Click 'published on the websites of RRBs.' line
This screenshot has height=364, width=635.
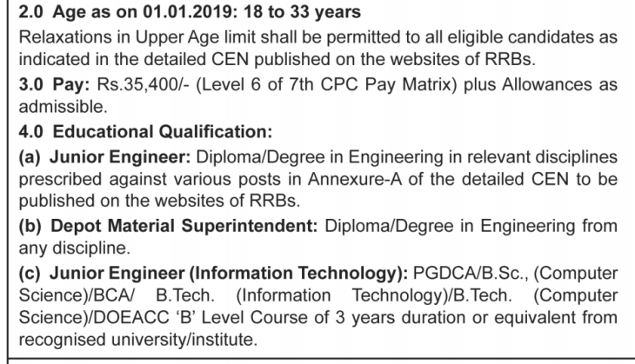point(159,201)
